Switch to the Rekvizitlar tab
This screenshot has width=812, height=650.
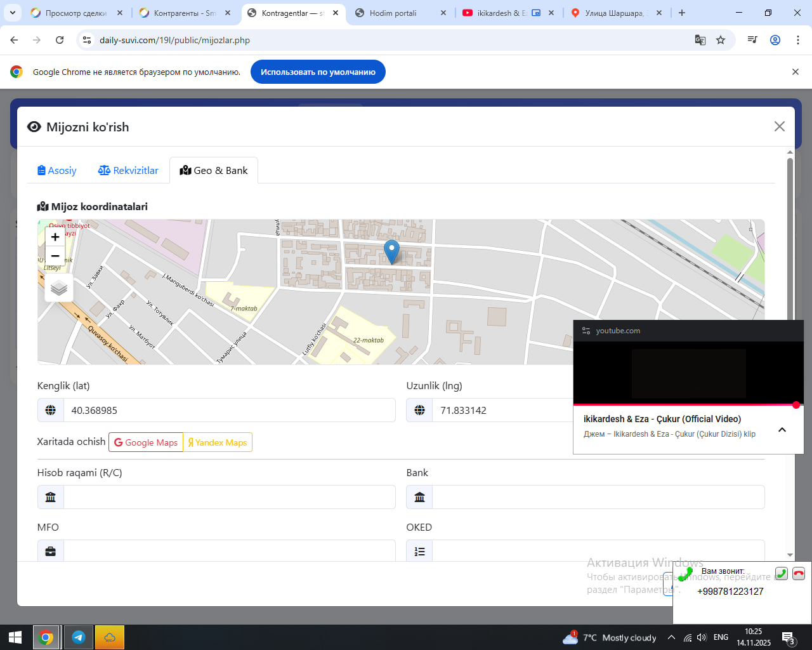128,170
